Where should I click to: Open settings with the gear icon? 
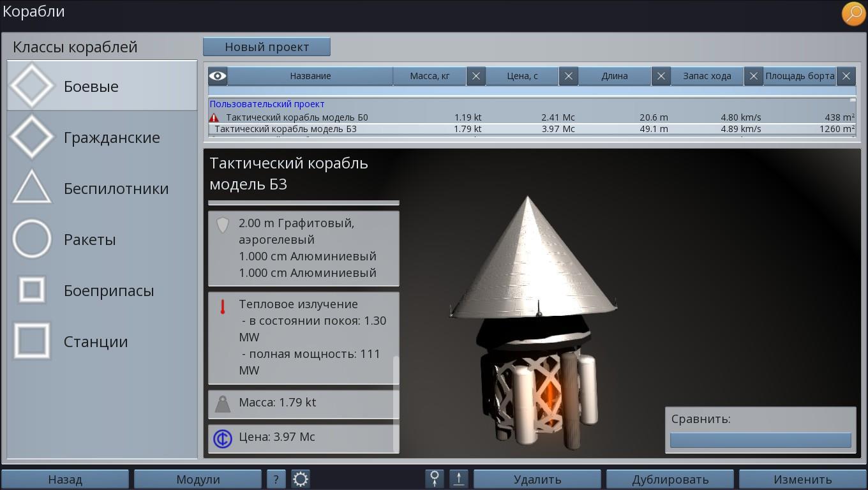(x=301, y=479)
